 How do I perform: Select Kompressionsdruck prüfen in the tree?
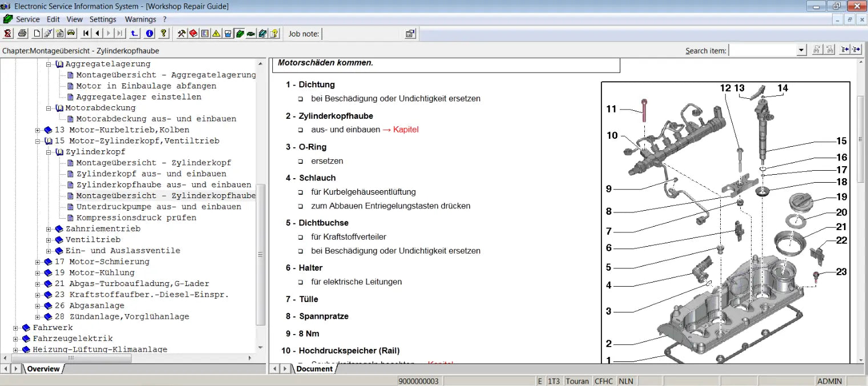point(136,218)
